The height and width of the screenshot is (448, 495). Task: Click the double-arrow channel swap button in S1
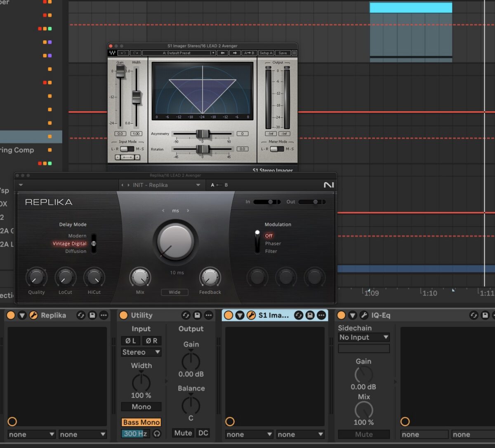pyautogui.click(x=127, y=157)
